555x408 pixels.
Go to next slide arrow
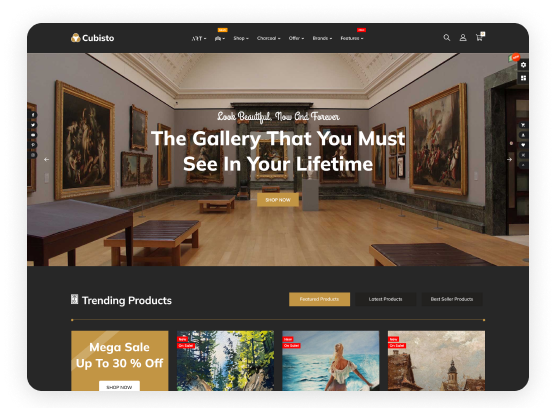point(509,160)
